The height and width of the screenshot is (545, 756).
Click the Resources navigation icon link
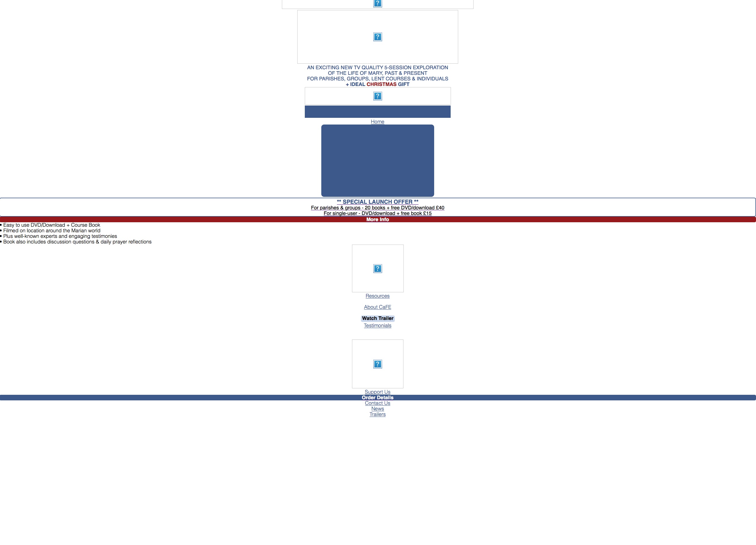(x=377, y=268)
